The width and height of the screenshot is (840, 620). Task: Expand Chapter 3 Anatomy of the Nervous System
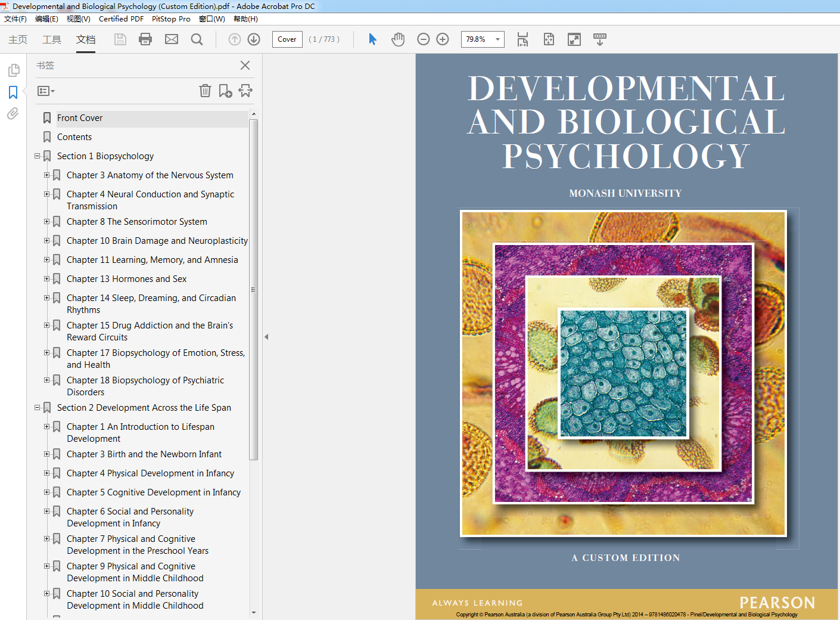46,175
